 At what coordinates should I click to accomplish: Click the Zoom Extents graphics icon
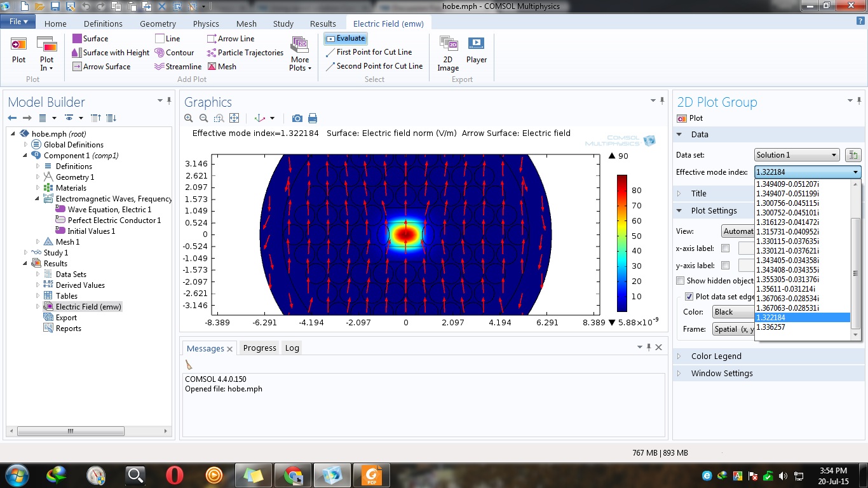(x=234, y=118)
